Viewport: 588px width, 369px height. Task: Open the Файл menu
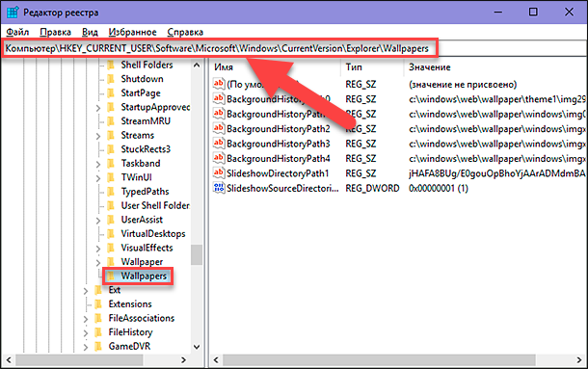17,32
